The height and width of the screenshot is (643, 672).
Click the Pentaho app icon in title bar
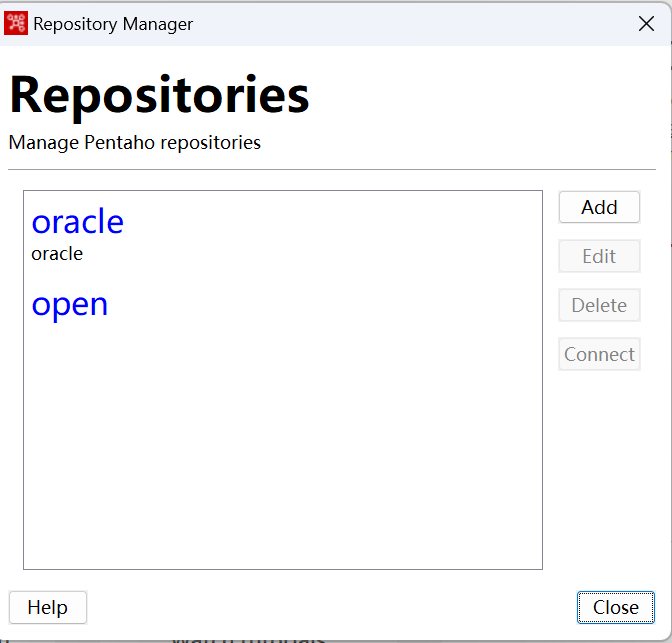point(16,23)
